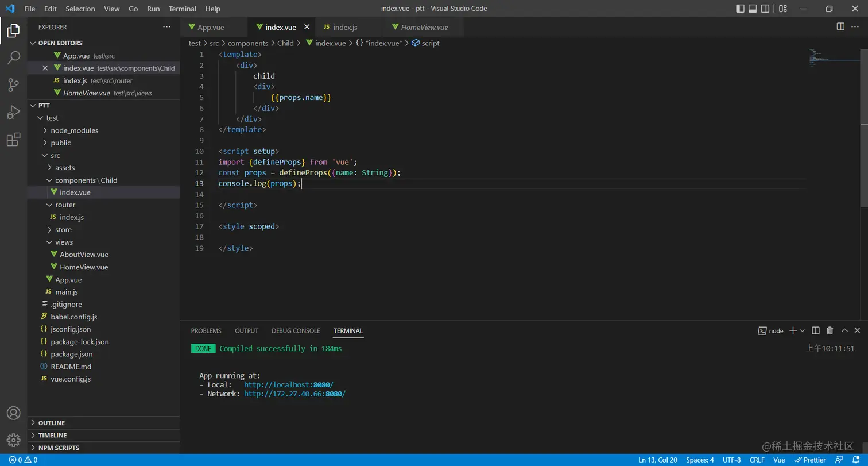This screenshot has height=466, width=868.
Task: Close the terminal panel
Action: click(857, 330)
